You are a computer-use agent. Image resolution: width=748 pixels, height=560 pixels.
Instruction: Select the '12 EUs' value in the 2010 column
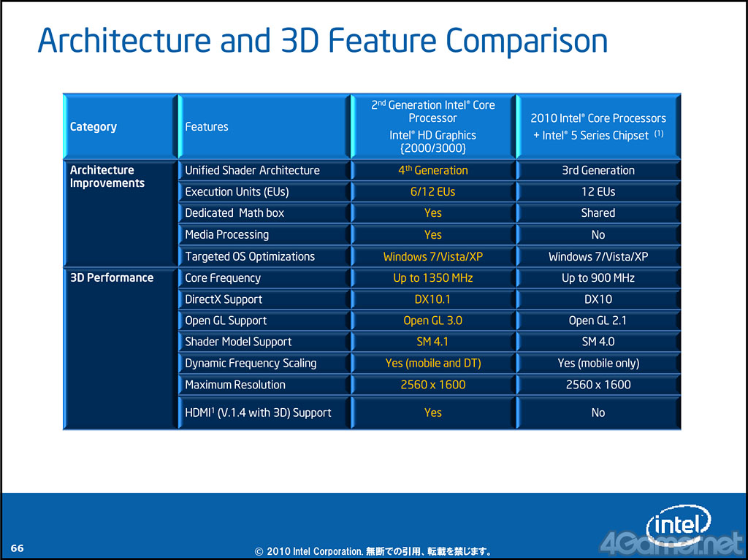click(598, 192)
